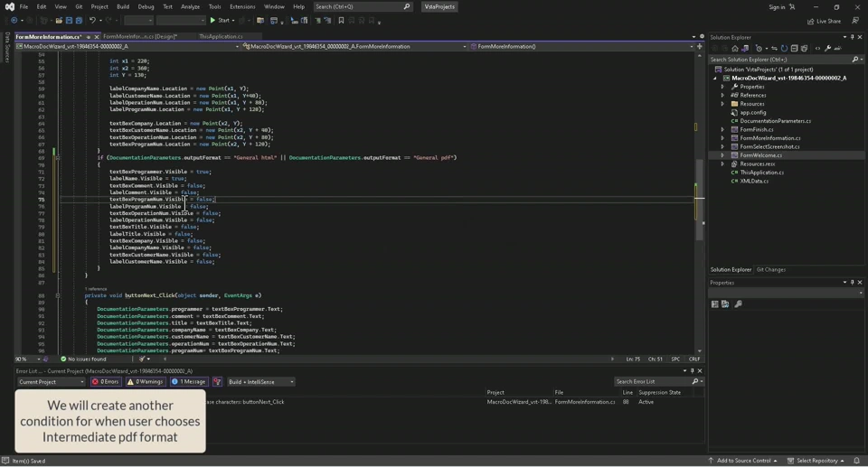Click the Start debugging button

tap(219, 21)
